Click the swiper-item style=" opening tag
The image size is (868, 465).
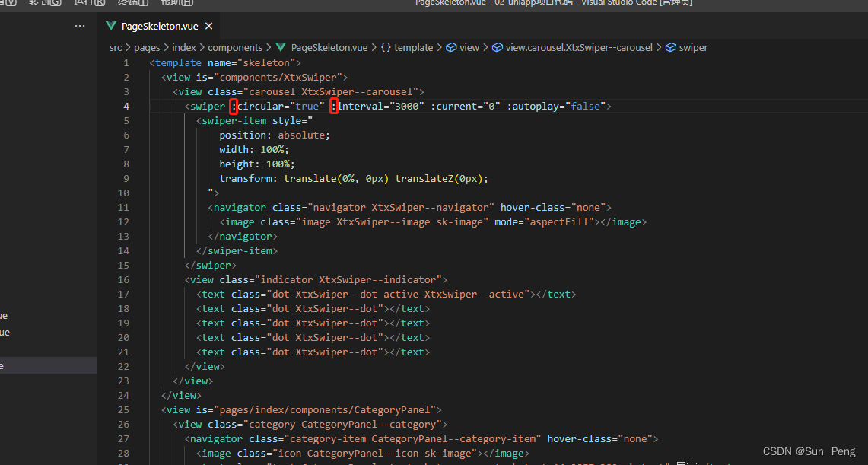255,121
